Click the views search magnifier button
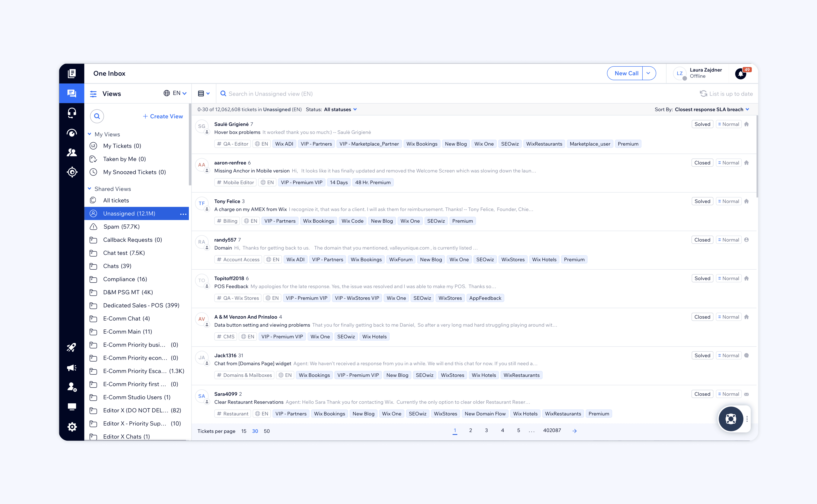This screenshot has width=817, height=504. tap(97, 116)
